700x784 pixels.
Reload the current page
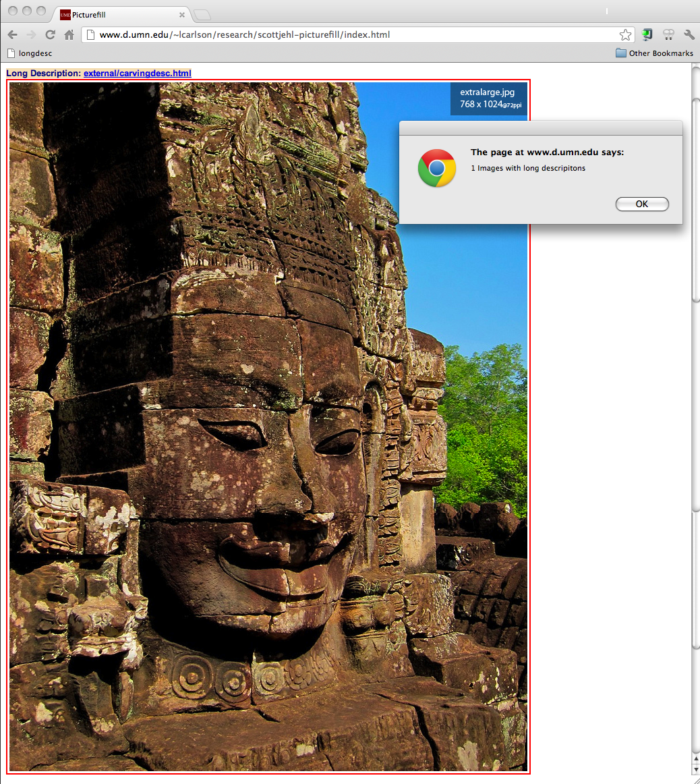50,34
